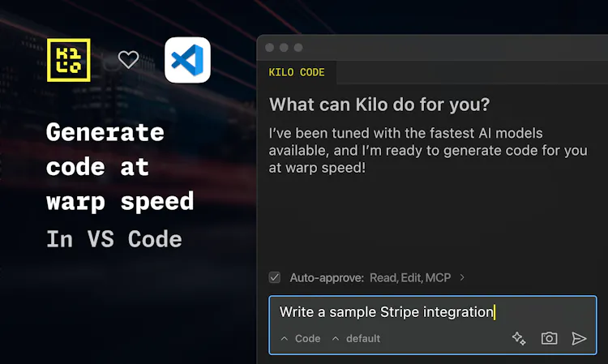Screen dimensions: 608x364
Task: Enhance the prompt with the sparkle icon
Action: (519, 338)
